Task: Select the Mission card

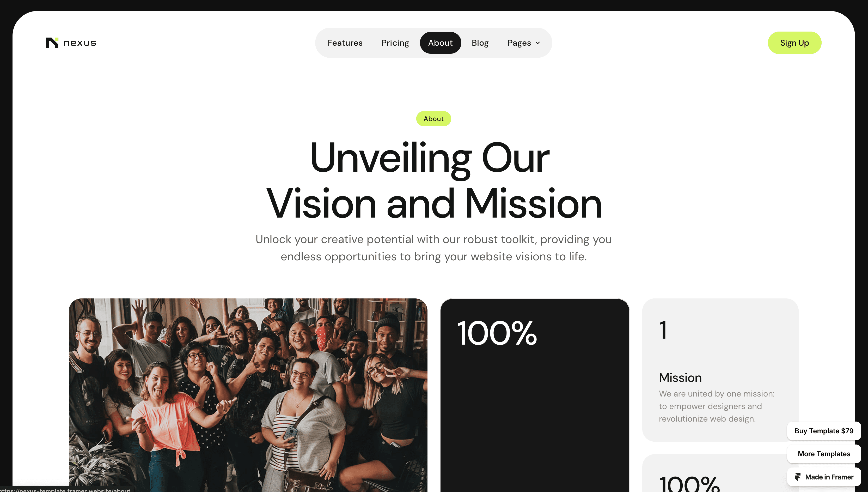Action: coord(720,370)
